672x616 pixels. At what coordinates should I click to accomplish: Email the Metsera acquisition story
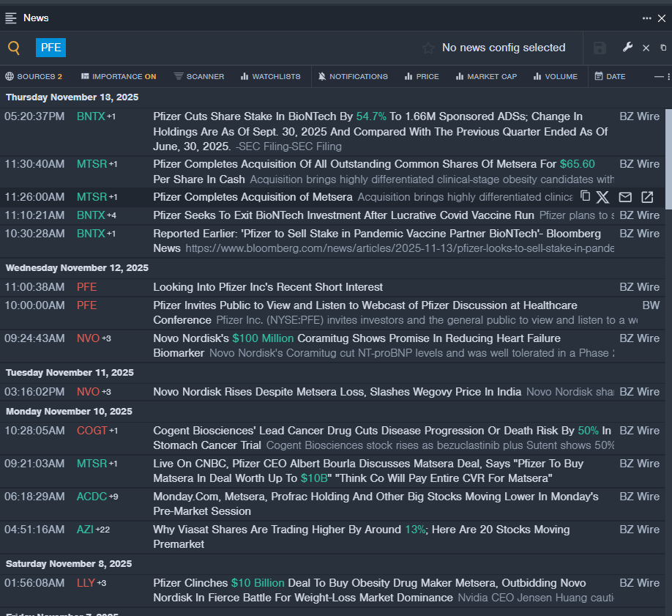[625, 197]
